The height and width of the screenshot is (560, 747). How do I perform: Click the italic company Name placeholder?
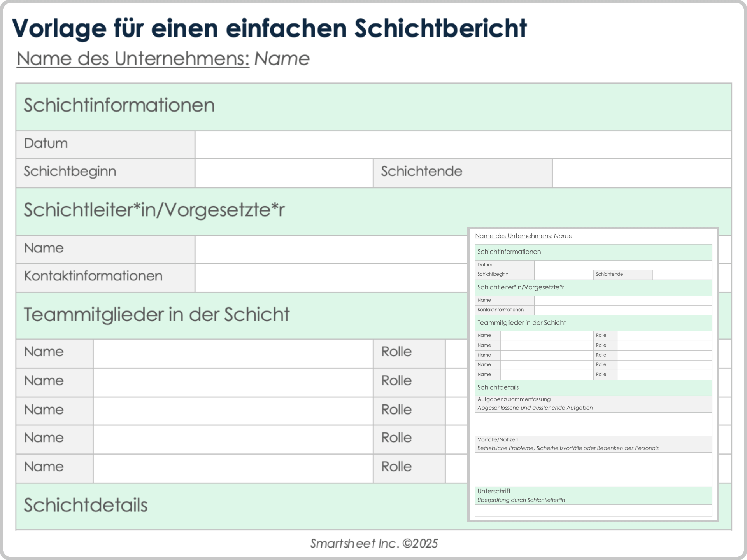click(x=282, y=59)
